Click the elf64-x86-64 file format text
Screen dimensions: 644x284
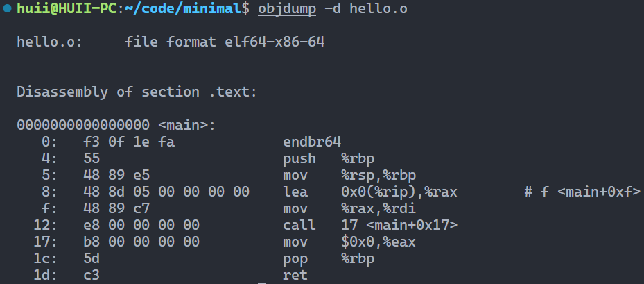[275, 42]
